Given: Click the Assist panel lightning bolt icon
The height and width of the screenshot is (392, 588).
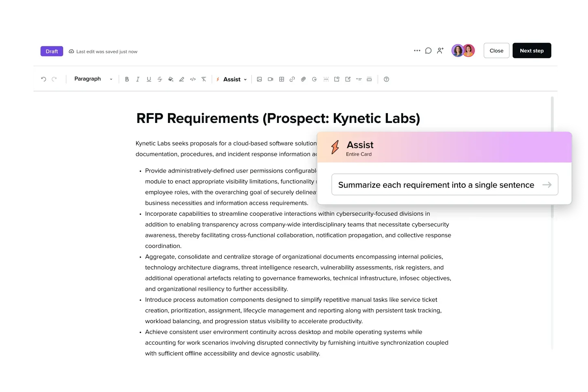Looking at the screenshot, I should click(x=335, y=147).
